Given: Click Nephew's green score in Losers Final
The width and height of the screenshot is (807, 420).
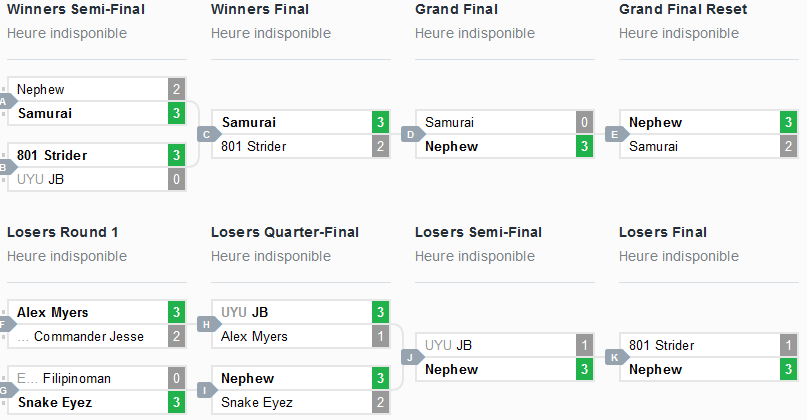Looking at the screenshot, I should click(x=788, y=370).
